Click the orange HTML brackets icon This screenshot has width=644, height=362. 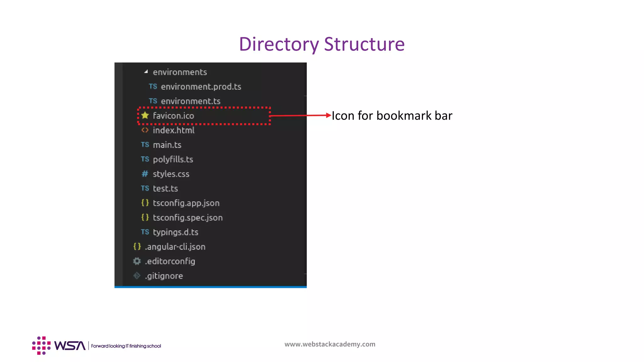point(145,130)
